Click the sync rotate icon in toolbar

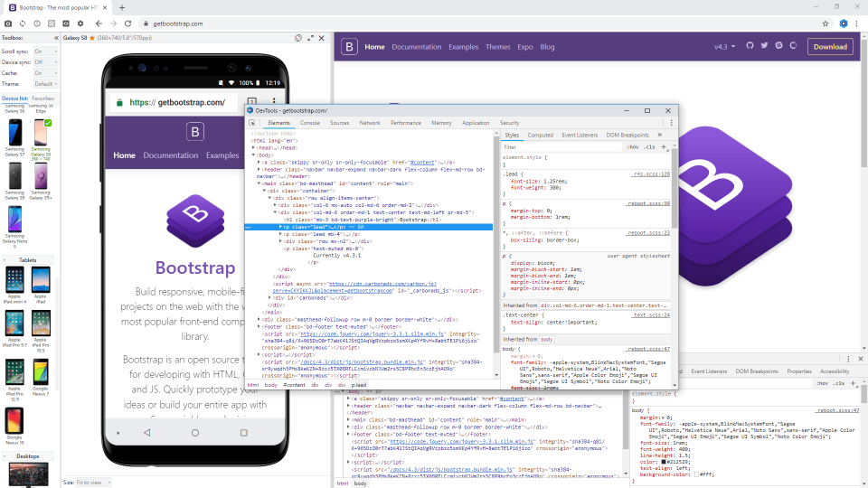pos(23,23)
